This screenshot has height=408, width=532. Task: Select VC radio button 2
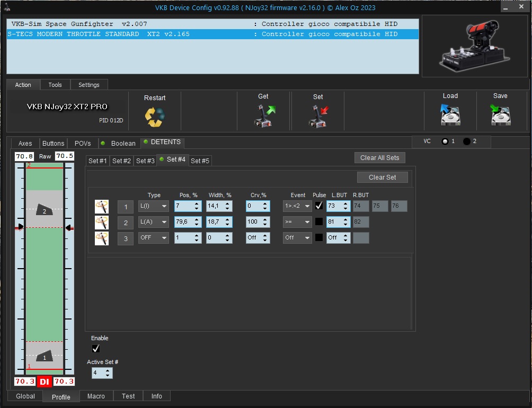467,141
